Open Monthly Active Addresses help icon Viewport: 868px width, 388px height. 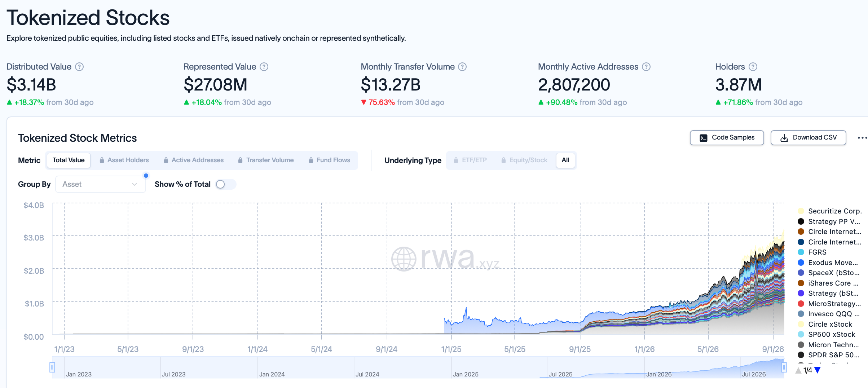(x=646, y=67)
